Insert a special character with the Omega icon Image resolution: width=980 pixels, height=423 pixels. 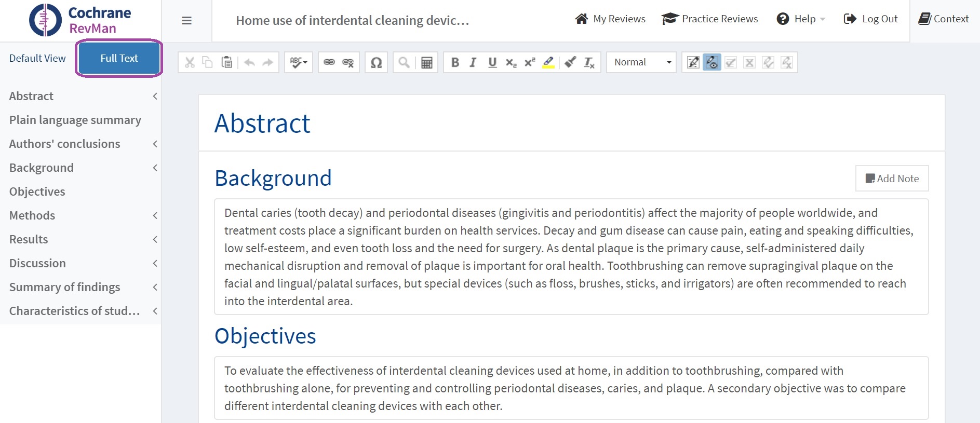[x=376, y=63]
